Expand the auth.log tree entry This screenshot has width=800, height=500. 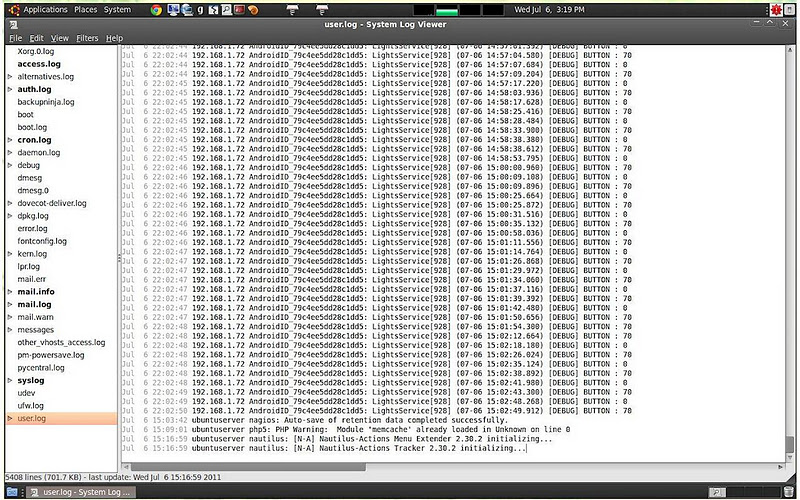coord(10,89)
